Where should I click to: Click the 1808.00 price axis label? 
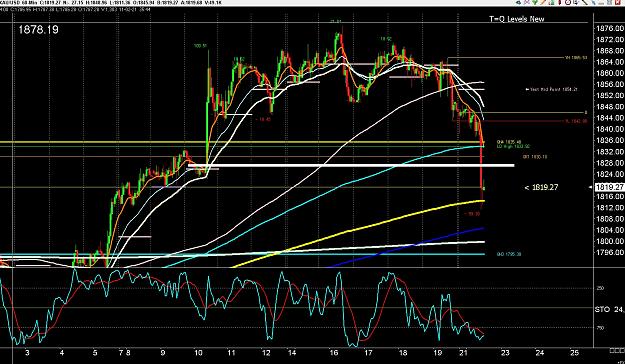pyautogui.click(x=609, y=219)
